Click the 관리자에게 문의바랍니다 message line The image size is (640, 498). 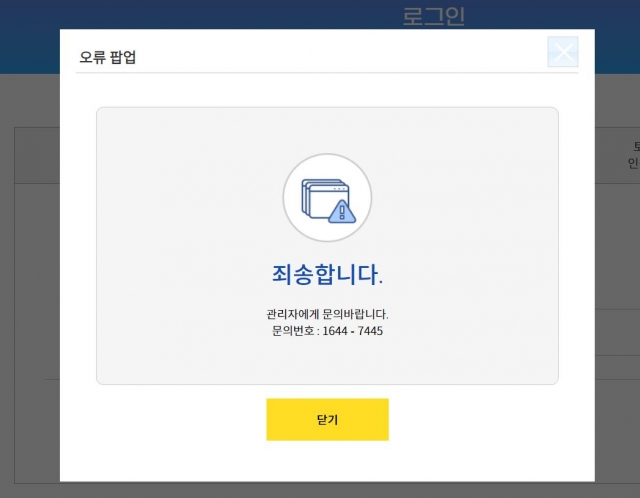point(327,314)
